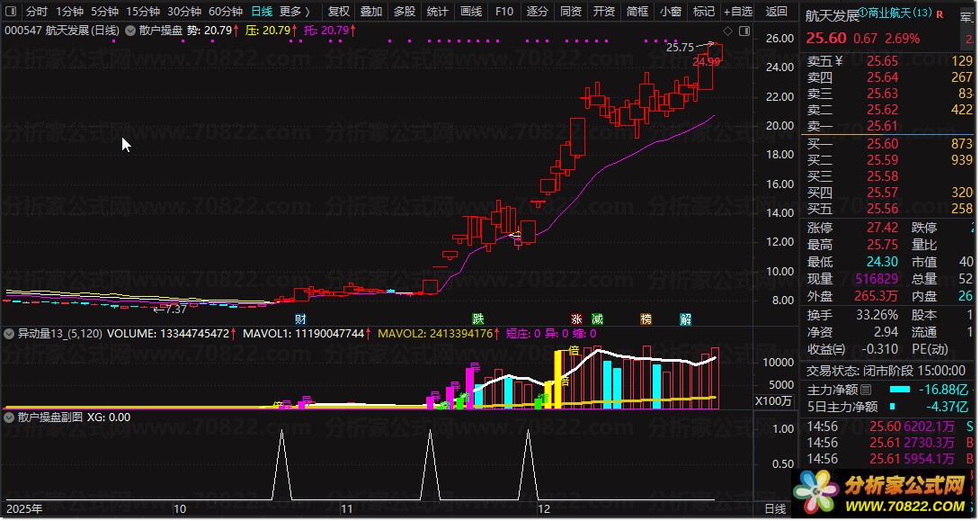The image size is (980, 521).
Task: Click the 返回 button
Action: click(x=776, y=12)
